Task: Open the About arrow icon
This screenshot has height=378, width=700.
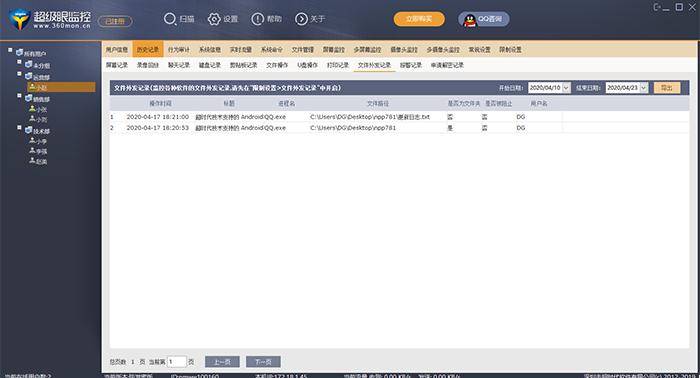Action: click(x=301, y=19)
